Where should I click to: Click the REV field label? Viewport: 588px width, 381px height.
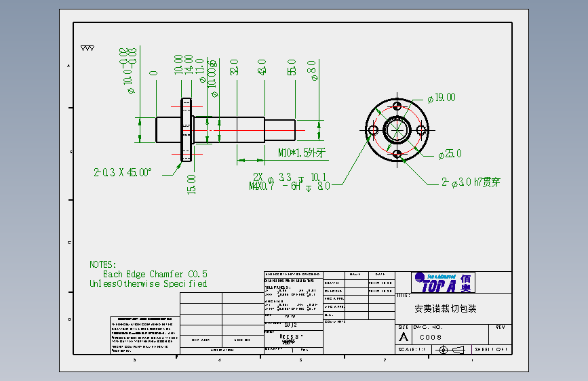coord(501,327)
